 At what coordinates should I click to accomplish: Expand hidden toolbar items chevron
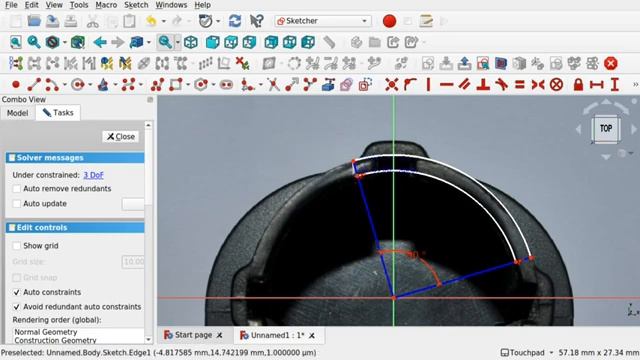pyautogui.click(x=635, y=84)
